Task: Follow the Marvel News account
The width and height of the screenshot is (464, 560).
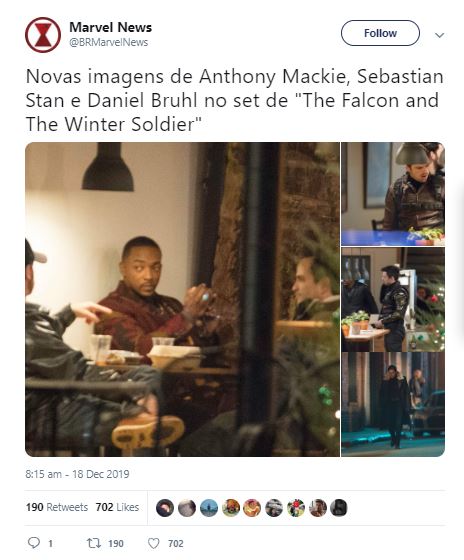Action: click(x=380, y=33)
